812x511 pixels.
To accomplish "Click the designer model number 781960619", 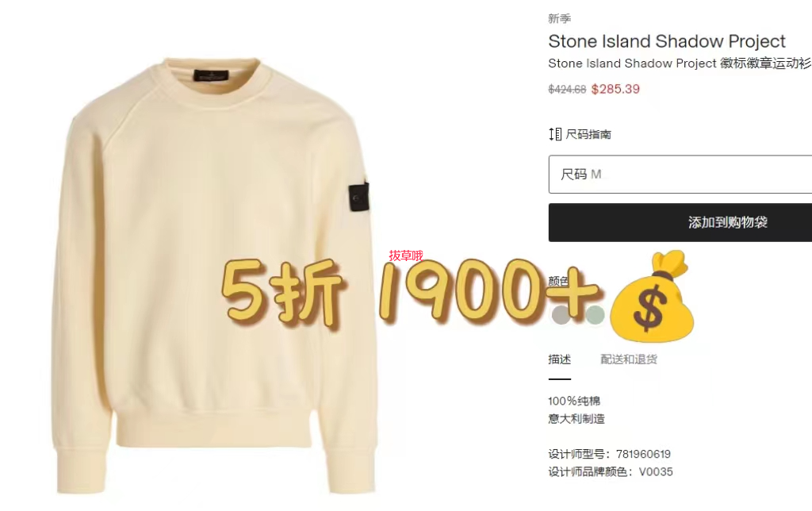I will [x=643, y=455].
